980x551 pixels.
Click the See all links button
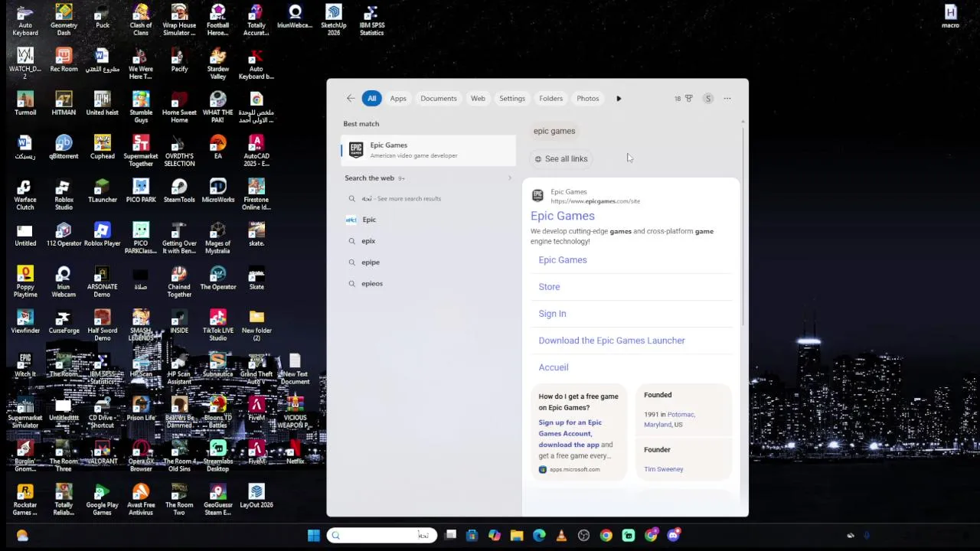(561, 158)
